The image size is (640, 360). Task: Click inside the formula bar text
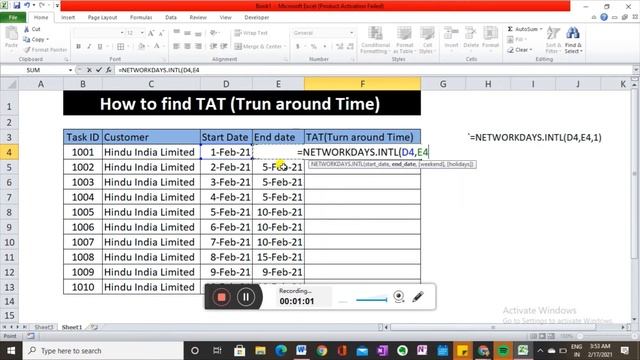tap(159, 70)
